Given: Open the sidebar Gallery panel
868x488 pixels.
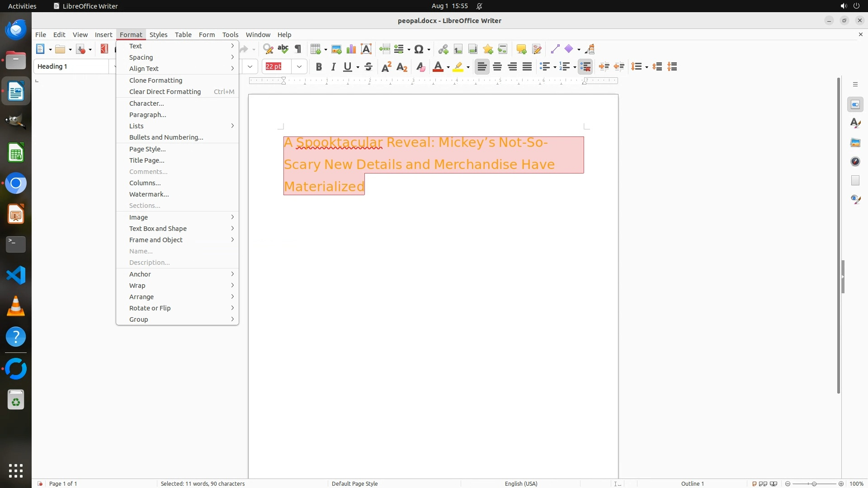Looking at the screenshot, I should point(855,143).
